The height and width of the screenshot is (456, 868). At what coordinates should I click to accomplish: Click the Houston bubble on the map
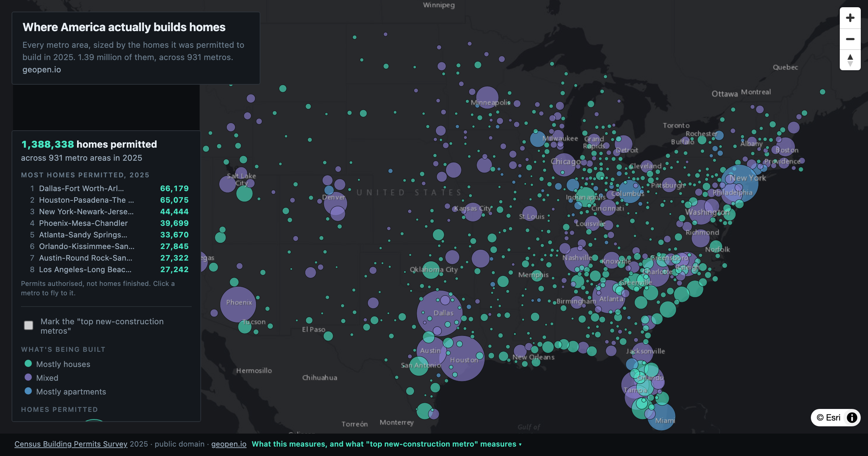462,358
